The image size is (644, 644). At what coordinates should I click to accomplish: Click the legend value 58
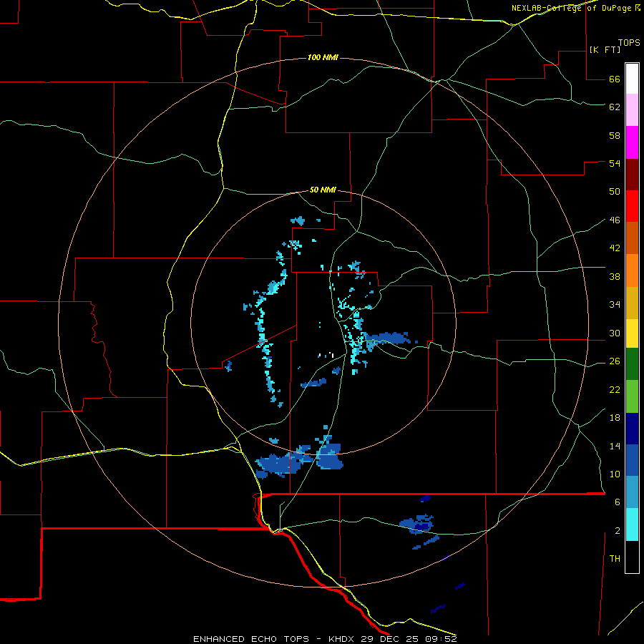(x=615, y=135)
